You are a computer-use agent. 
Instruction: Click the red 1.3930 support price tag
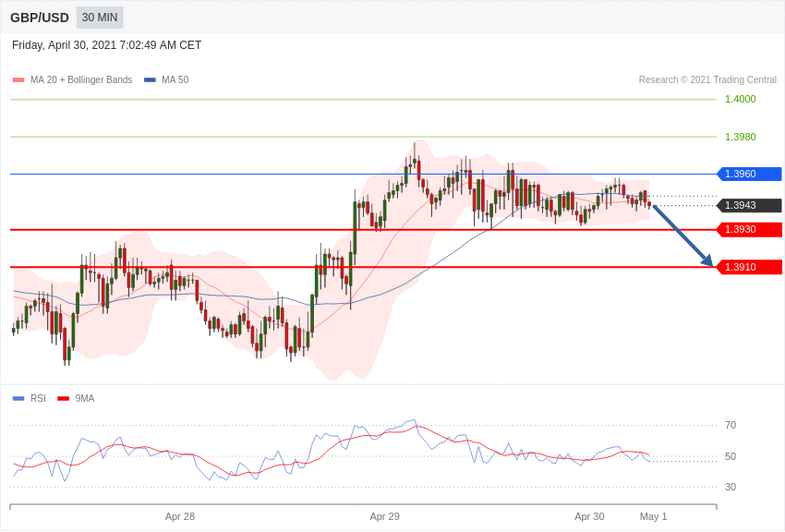pos(749,229)
